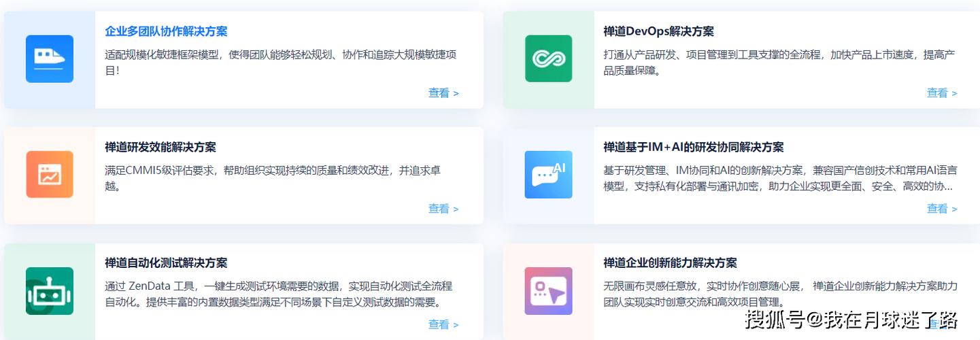Click the orange chart icon for 禅道研发效能解决方案
This screenshot has width=980, height=340.
[x=50, y=175]
